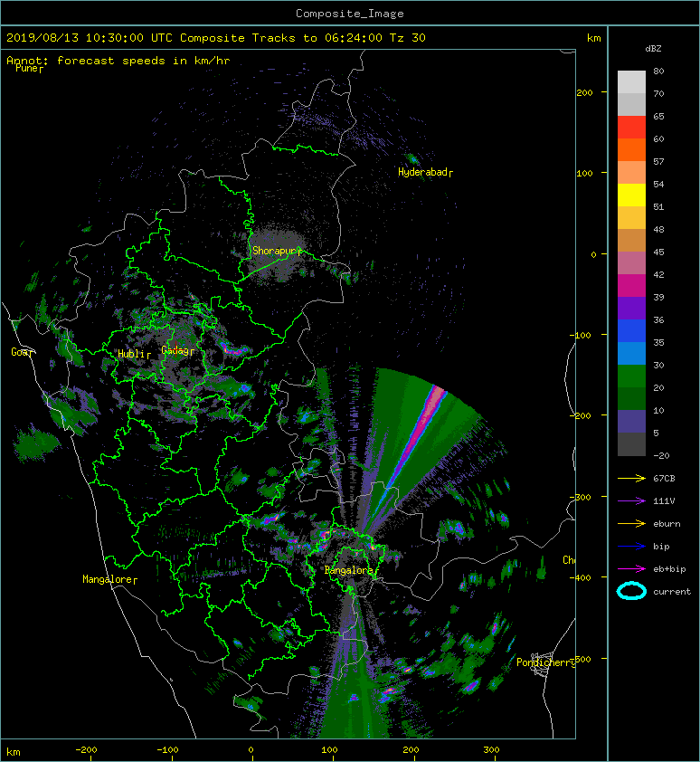Click the -300 tick label on vertical axis
Image resolution: width=700 pixels, height=762 pixels.
coord(582,498)
